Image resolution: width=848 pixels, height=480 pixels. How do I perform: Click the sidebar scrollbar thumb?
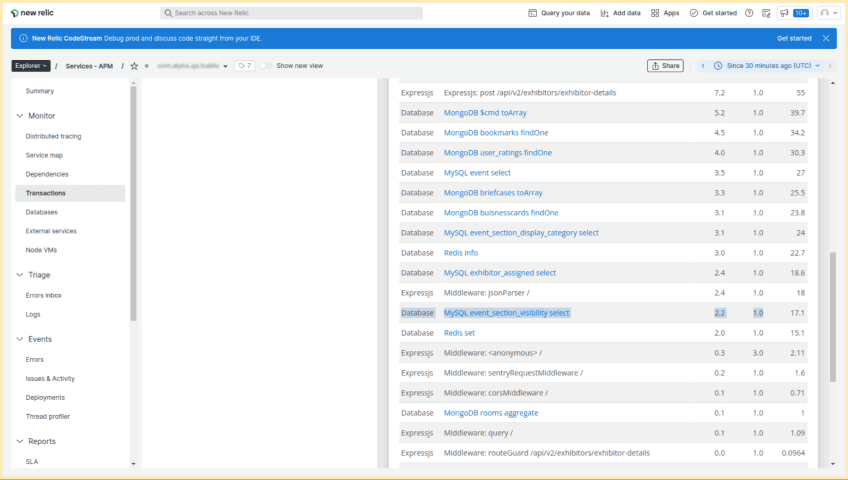click(x=134, y=203)
